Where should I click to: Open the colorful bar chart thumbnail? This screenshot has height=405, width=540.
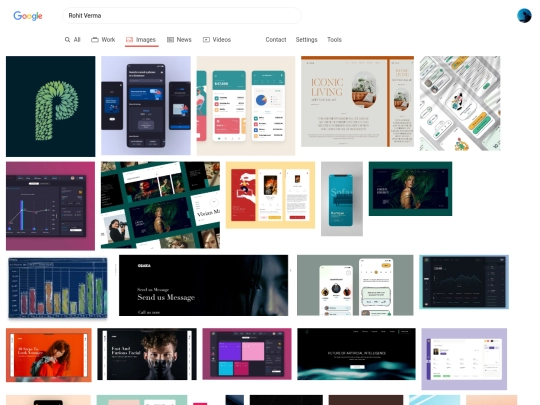pyautogui.click(x=58, y=288)
